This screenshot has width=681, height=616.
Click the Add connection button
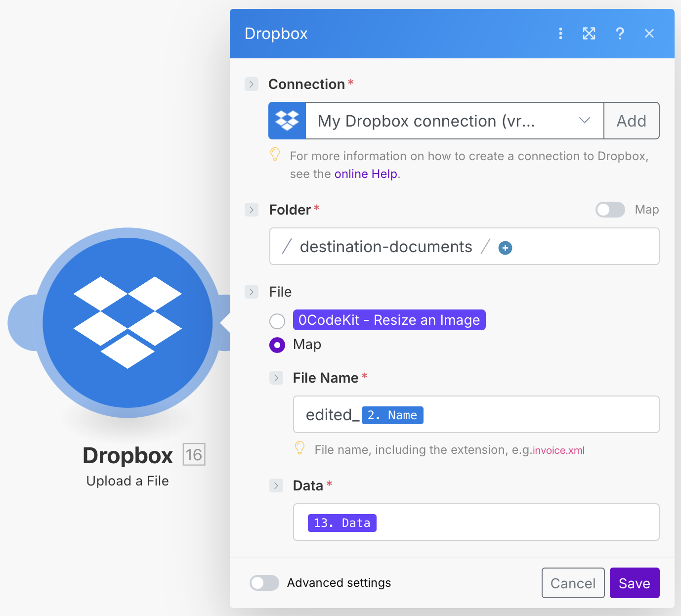(x=632, y=121)
